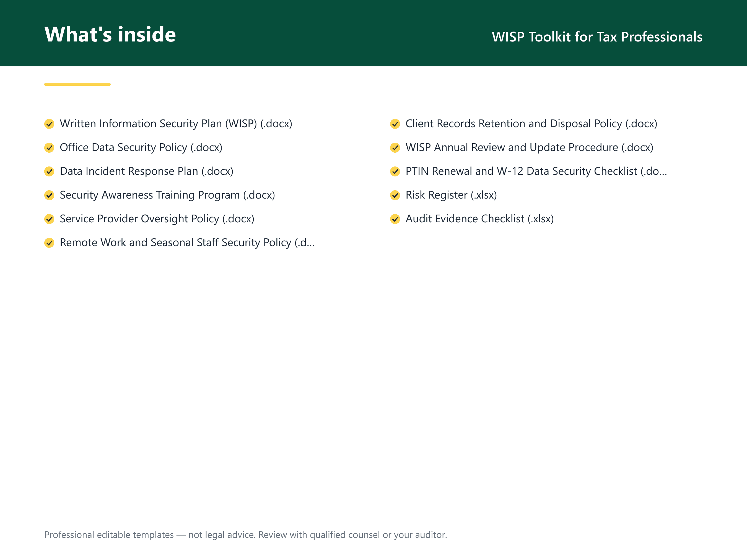Click checkmark icon beside Risk Register
747x560 pixels.
(x=395, y=195)
